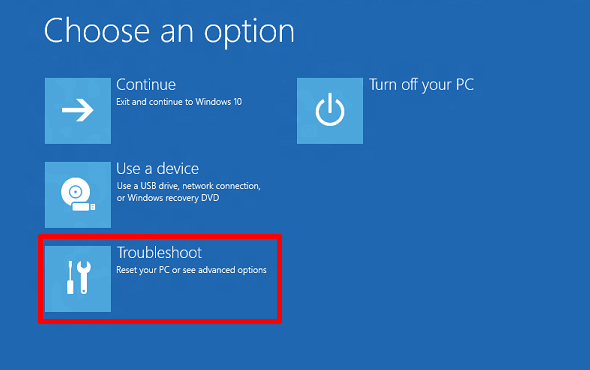Click the white right-pointing arrow symbol
The width and height of the screenshot is (590, 370).
(x=78, y=110)
